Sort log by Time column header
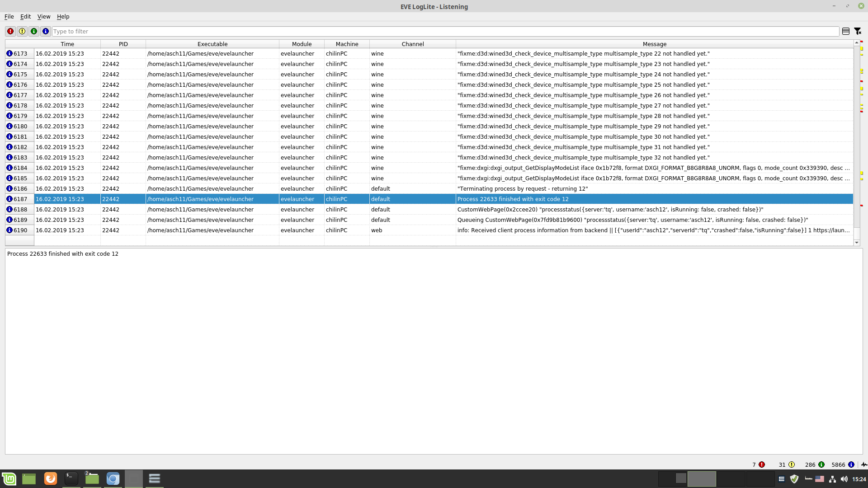 pyautogui.click(x=67, y=44)
